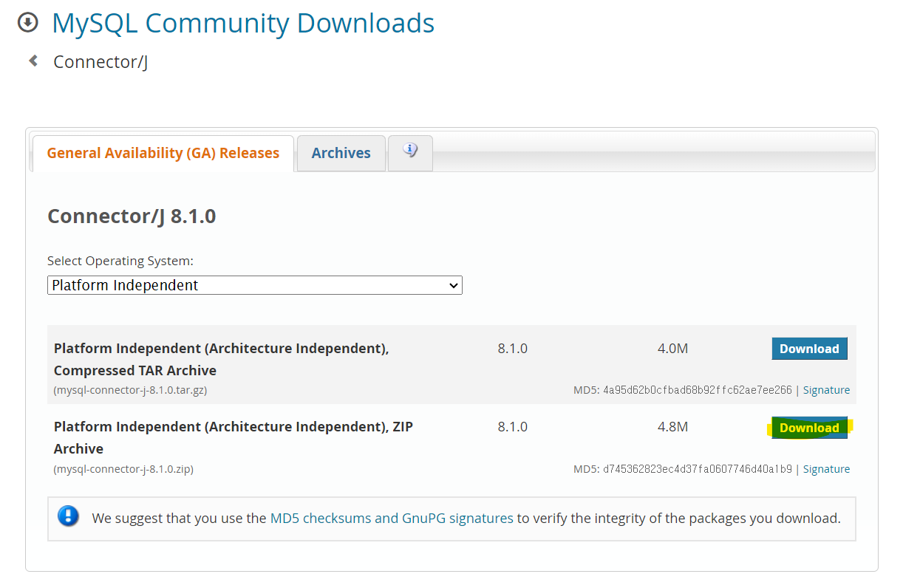Click version 8.1.0 in TAR Archive row

[513, 349]
